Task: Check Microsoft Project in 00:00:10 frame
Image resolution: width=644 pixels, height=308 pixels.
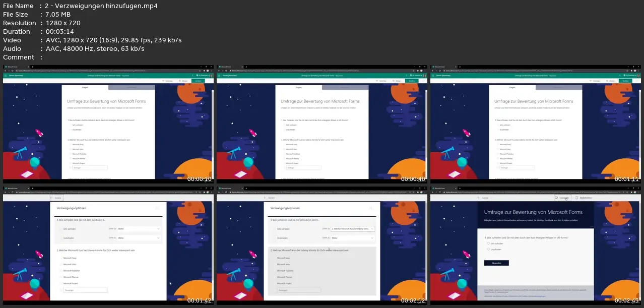Action: (x=71, y=163)
